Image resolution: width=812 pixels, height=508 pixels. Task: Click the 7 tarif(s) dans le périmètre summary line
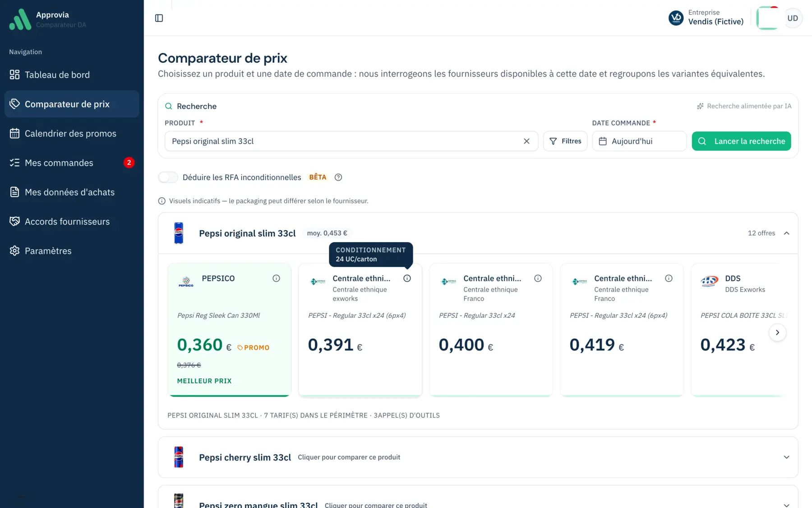pyautogui.click(x=304, y=415)
